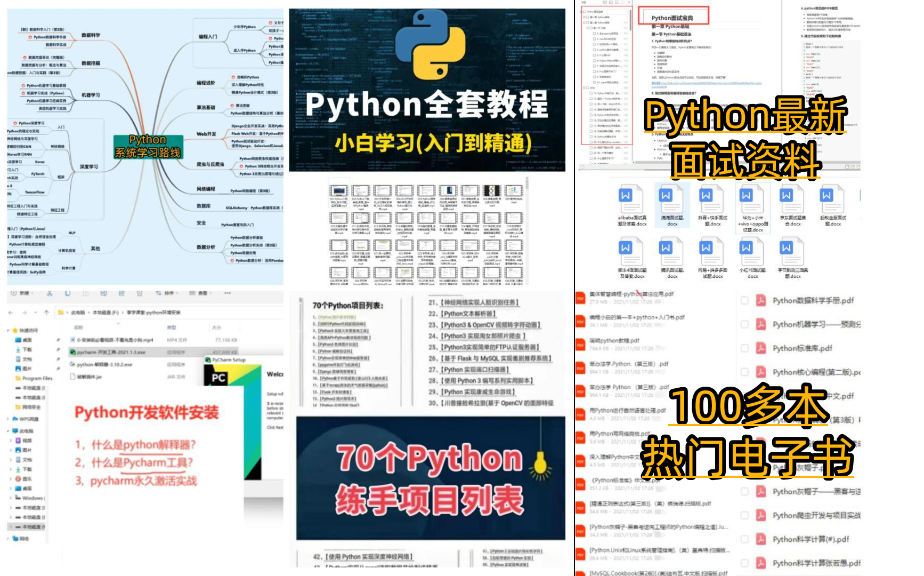This screenshot has width=924, height=576.
Task: Click PDF icon of 简明python教程.pdf
Action: point(580,345)
